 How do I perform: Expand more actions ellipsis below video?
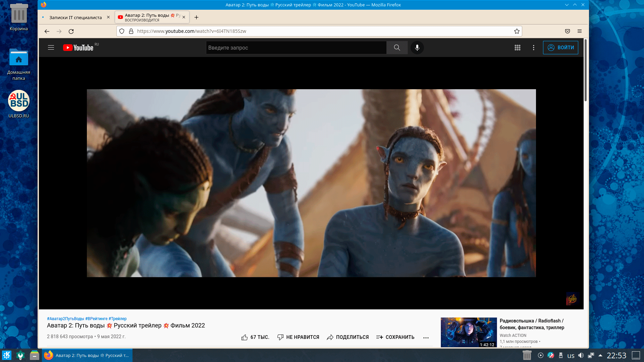point(426,338)
